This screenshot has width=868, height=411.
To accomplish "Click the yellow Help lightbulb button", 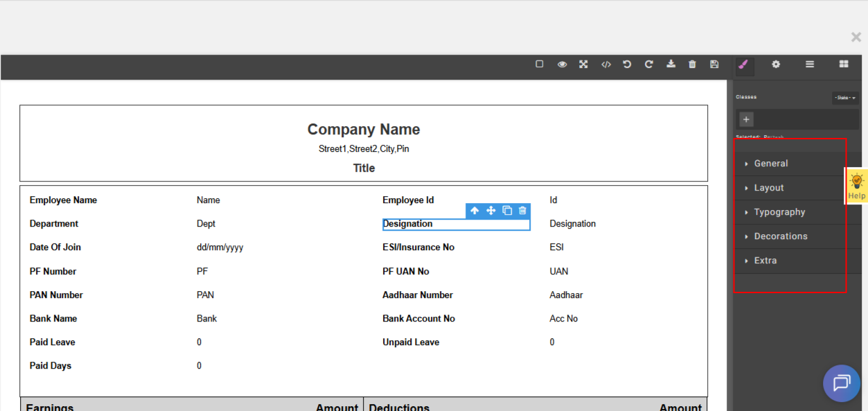I will click(856, 186).
